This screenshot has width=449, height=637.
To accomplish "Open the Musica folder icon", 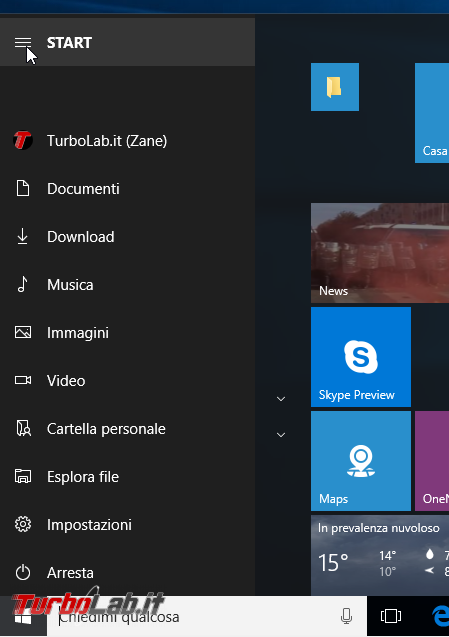I will tap(23, 284).
